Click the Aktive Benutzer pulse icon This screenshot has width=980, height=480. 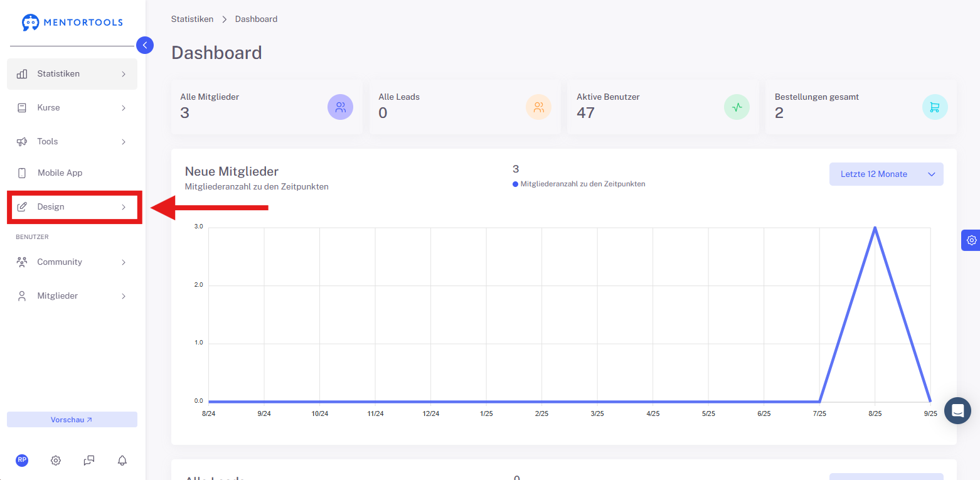737,107
